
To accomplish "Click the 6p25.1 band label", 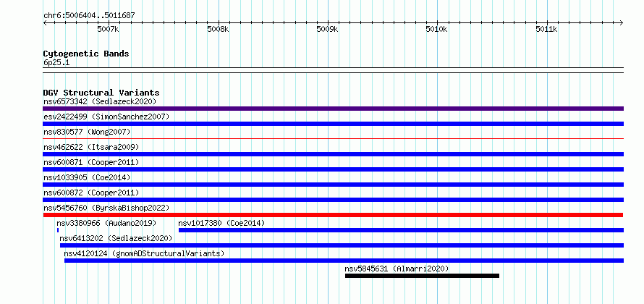I will coord(56,63).
